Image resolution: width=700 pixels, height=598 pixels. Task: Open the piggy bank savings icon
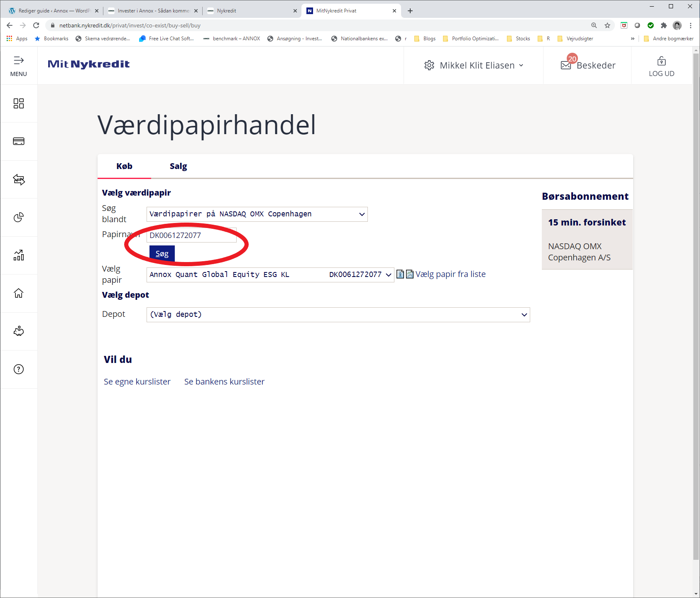(x=19, y=331)
